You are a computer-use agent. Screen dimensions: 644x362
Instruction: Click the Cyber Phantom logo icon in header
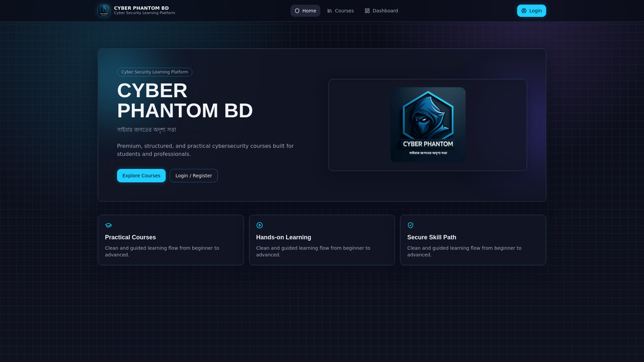pos(104,11)
